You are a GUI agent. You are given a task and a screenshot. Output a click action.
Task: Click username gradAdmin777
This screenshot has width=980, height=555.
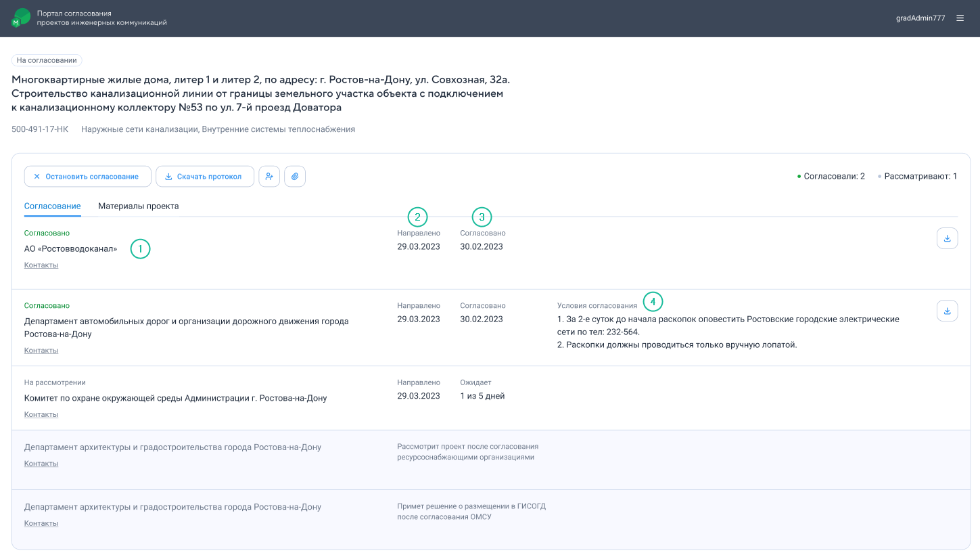click(920, 18)
